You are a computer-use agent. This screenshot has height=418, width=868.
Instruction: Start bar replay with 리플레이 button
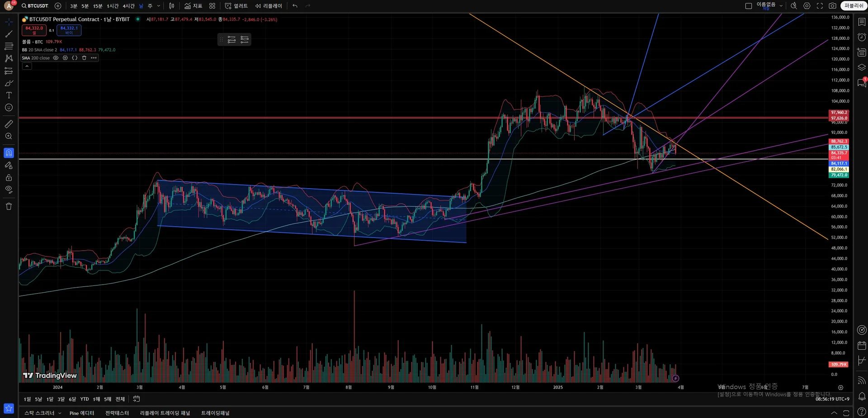click(x=269, y=6)
